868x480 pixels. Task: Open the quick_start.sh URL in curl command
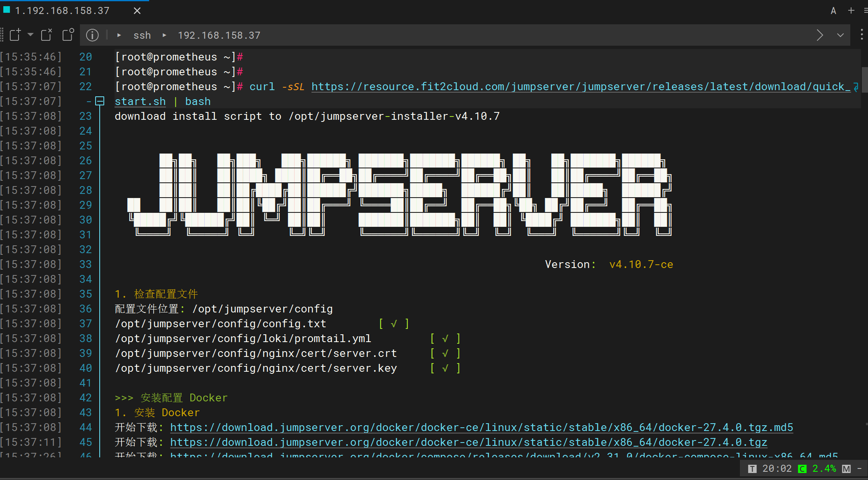[580, 86]
